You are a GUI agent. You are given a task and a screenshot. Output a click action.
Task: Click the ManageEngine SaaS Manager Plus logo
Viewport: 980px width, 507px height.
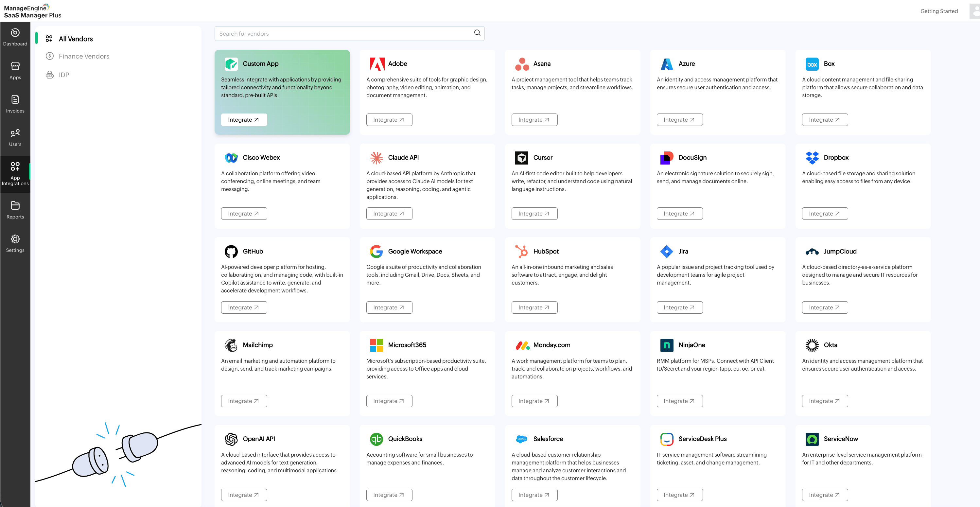32,11
